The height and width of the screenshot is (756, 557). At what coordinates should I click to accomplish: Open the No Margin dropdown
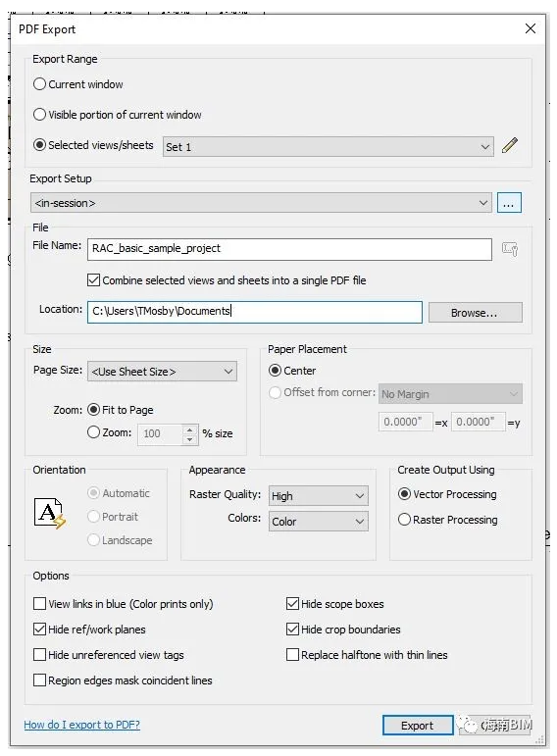pos(450,394)
